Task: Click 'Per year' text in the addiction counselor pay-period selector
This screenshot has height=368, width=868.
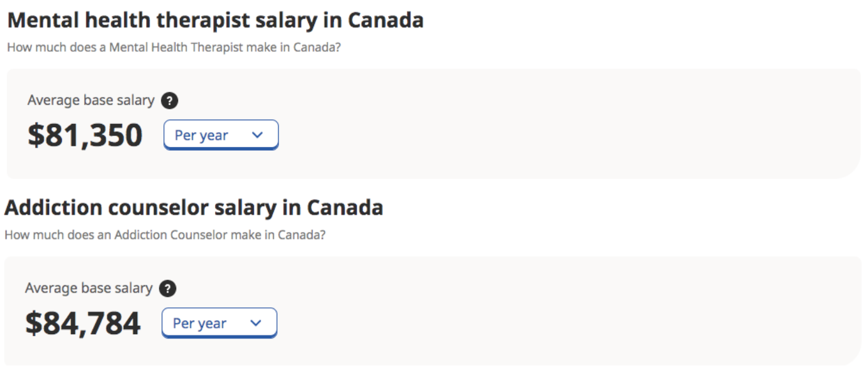Action: point(199,323)
